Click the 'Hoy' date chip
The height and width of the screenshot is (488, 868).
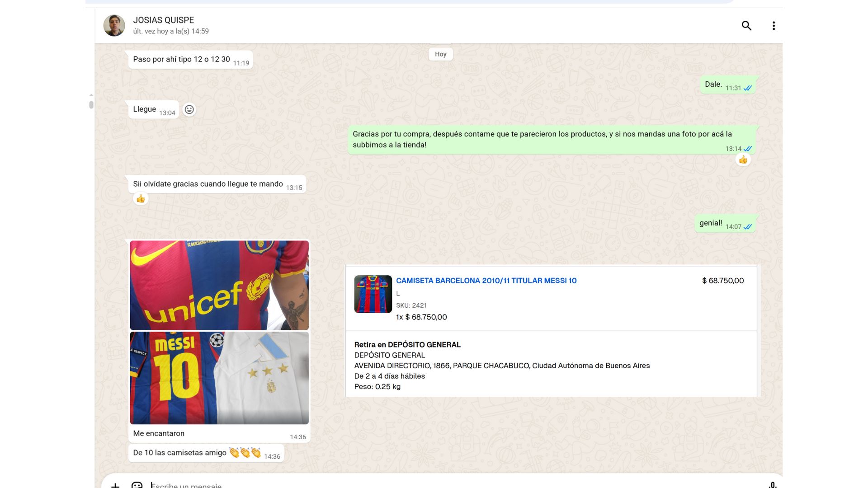pyautogui.click(x=440, y=54)
